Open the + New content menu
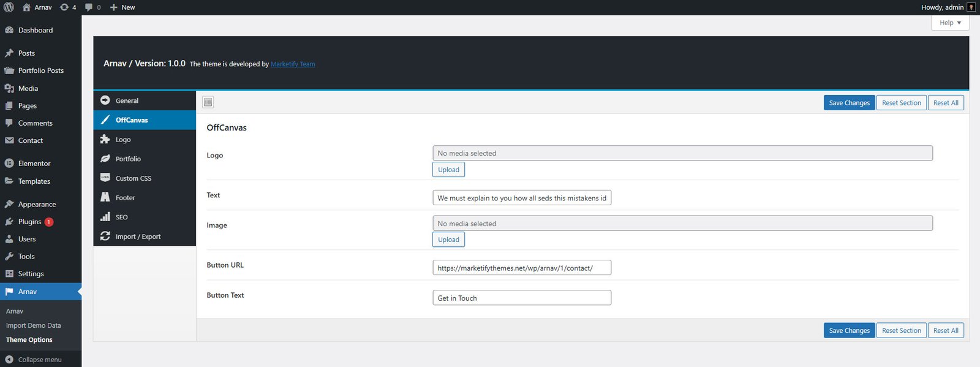 tap(123, 7)
